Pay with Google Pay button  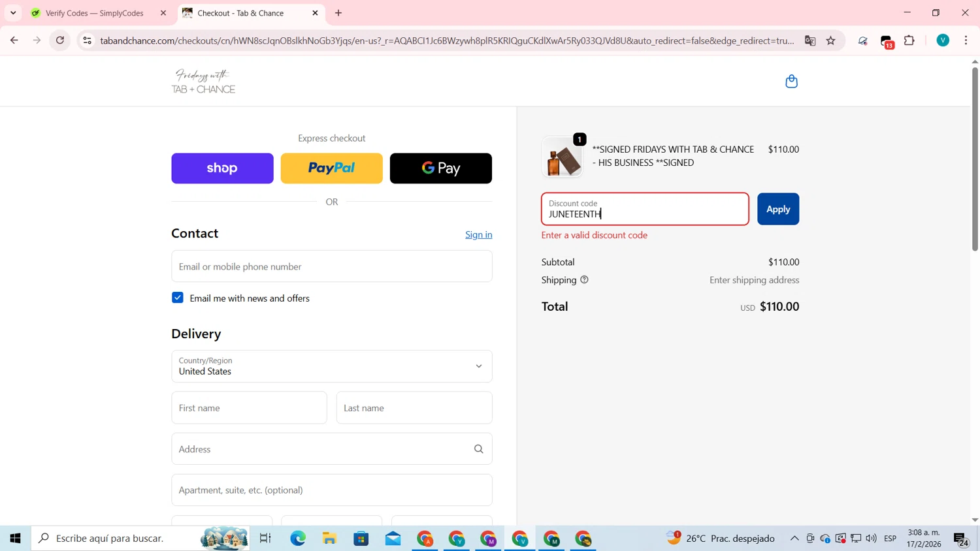pyautogui.click(x=441, y=168)
